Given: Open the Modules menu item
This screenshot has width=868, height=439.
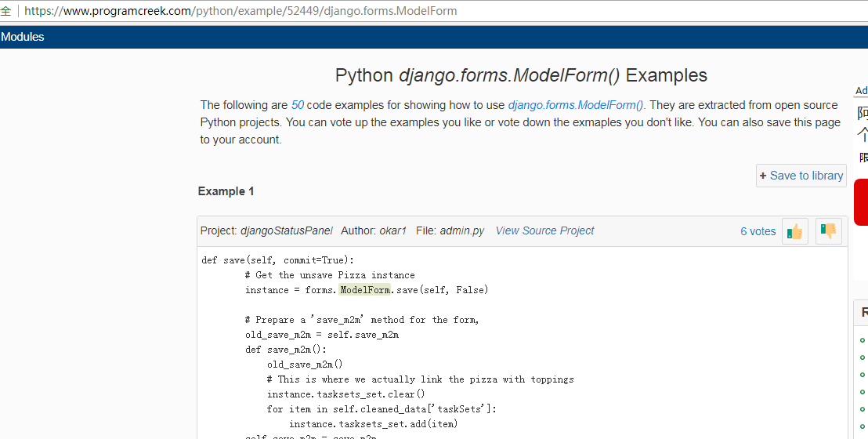Looking at the screenshot, I should [x=22, y=37].
